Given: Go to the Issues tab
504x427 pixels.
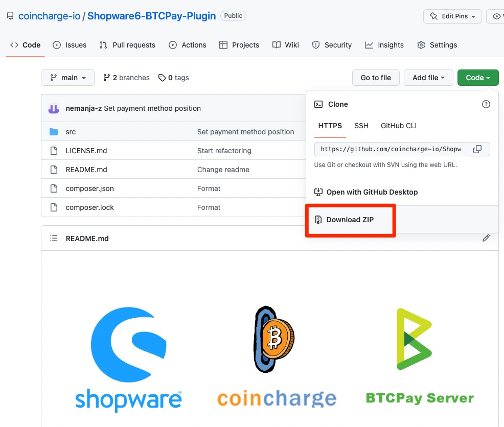Looking at the screenshot, I should click(x=70, y=45).
